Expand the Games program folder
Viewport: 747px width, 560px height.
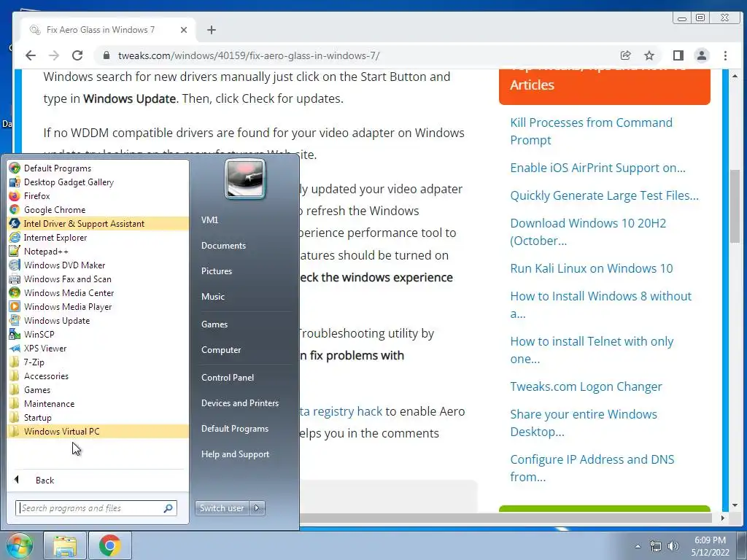pyautogui.click(x=98, y=389)
